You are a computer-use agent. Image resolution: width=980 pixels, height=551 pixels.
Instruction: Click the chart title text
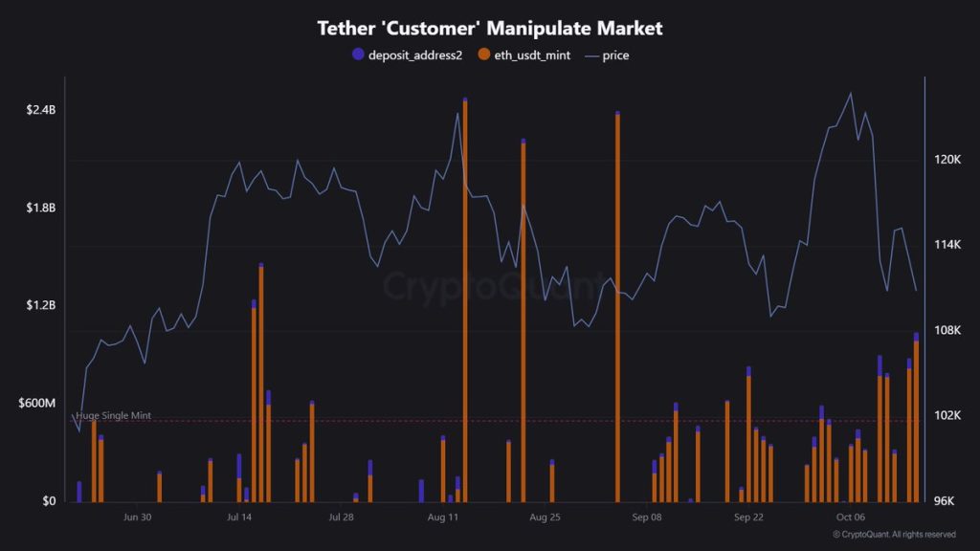[x=490, y=29]
